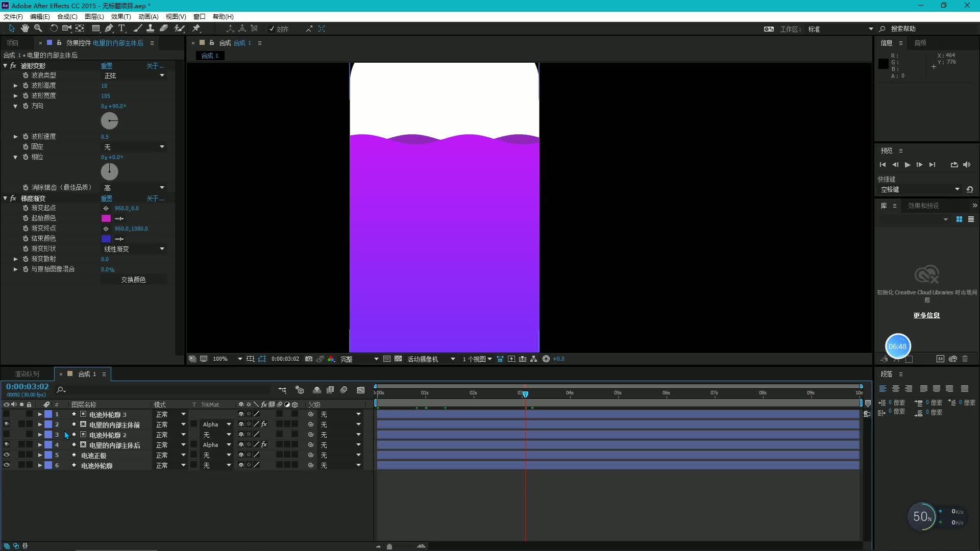Click region of interest icon
Image resolution: width=980 pixels, height=551 pixels.
coord(387,359)
